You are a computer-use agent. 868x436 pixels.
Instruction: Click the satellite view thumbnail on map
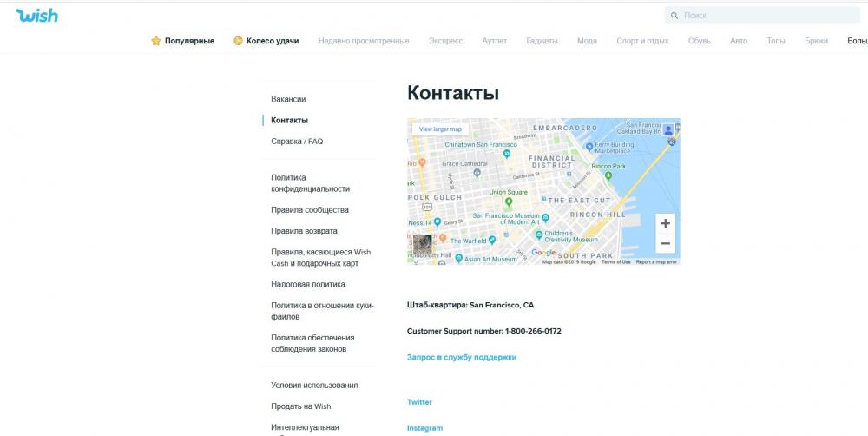[x=423, y=244]
